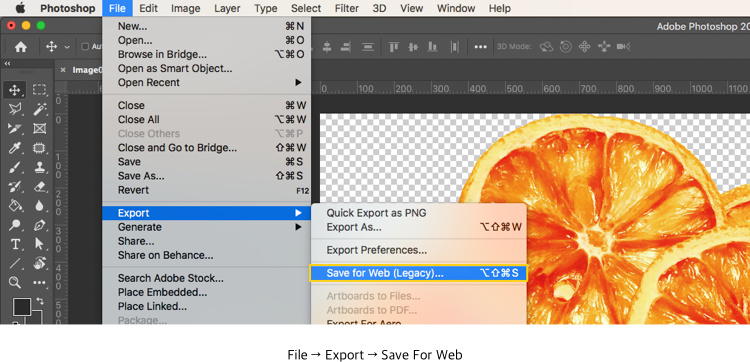Expand the Open Recent submenu

(x=207, y=82)
